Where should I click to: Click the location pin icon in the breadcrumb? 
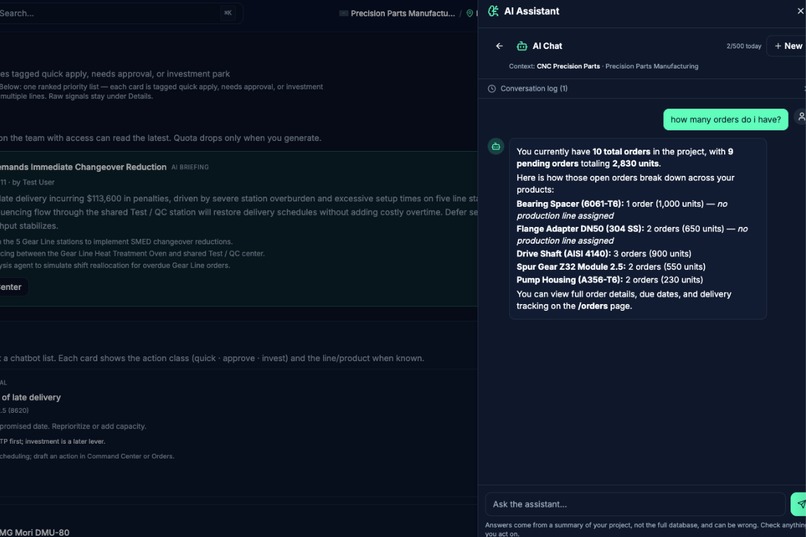point(469,13)
